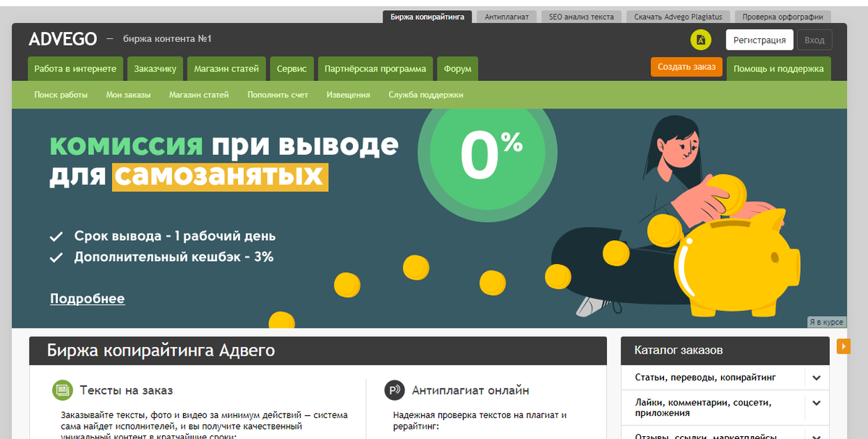
Task: Click the orange arrow on the right edge
Action: tap(843, 346)
